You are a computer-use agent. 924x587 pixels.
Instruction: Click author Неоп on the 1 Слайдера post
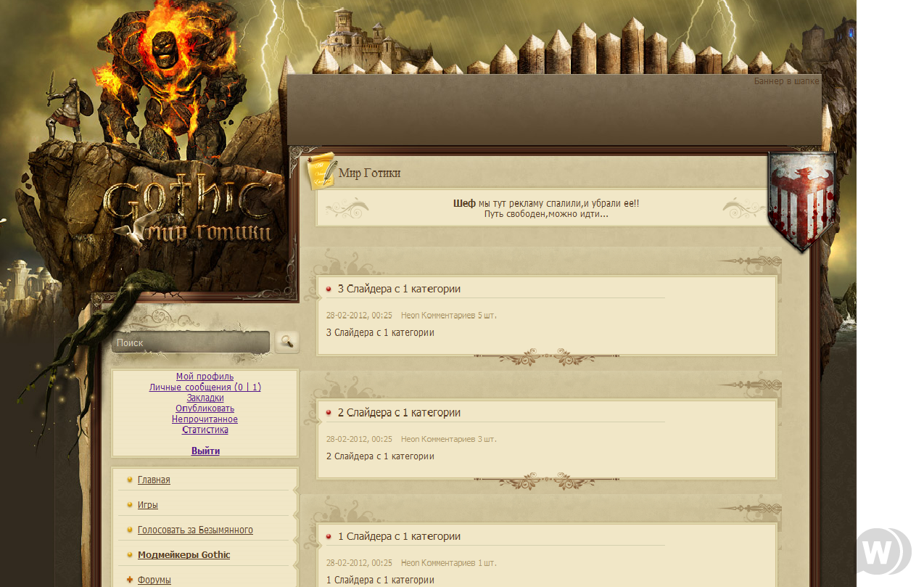tap(410, 563)
